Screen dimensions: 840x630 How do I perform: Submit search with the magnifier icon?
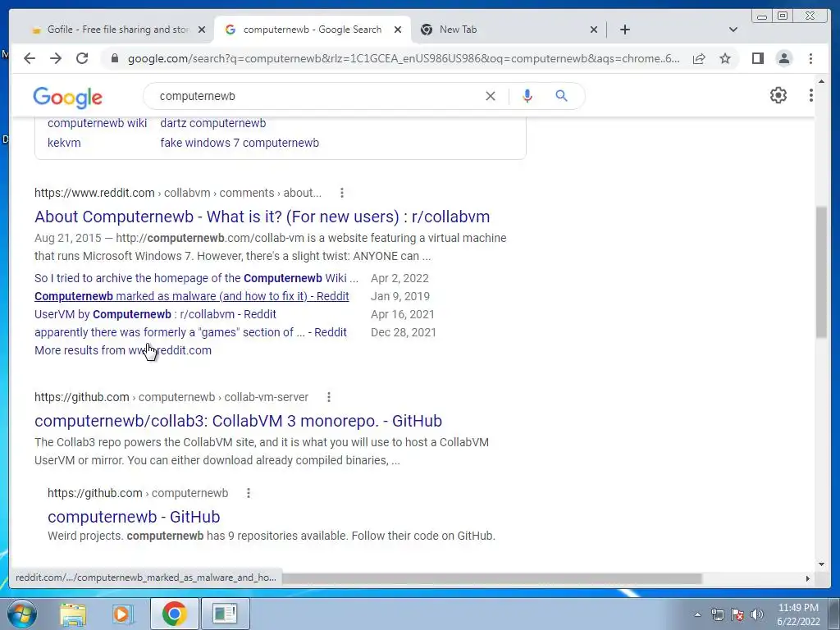tap(561, 96)
